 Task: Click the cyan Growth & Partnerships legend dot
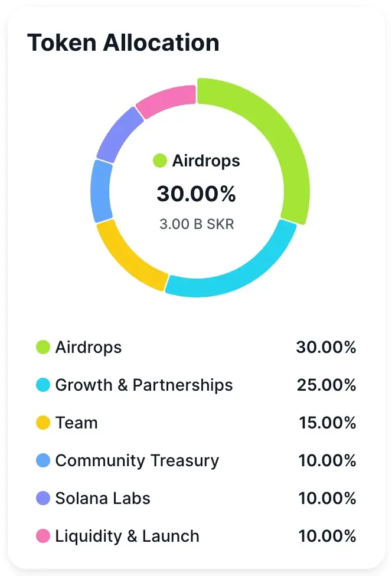43,385
